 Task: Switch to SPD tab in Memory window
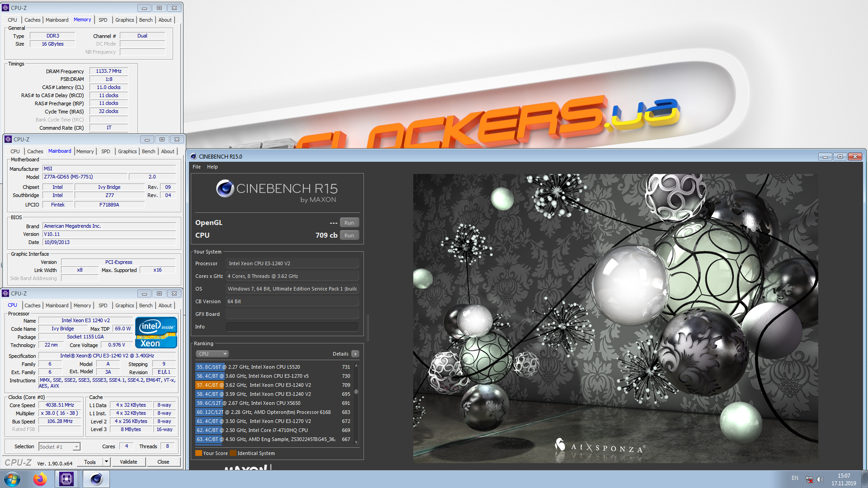tap(103, 20)
